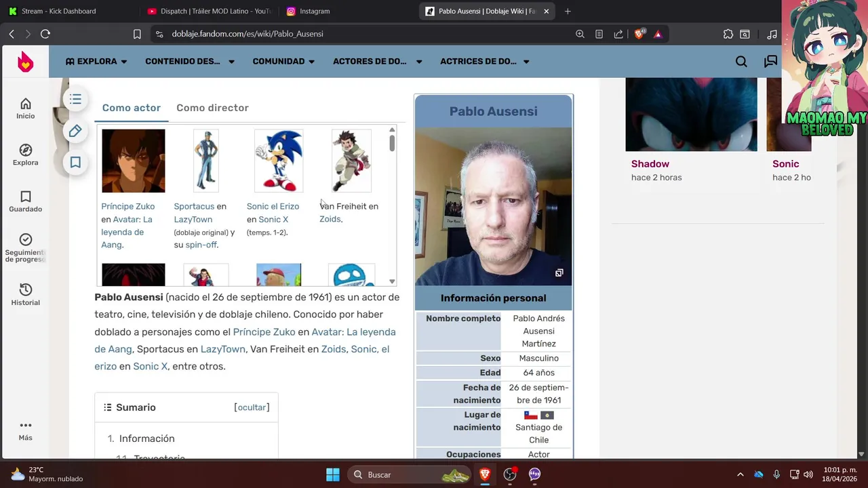
Task: Open Brave browser in taskbar
Action: pos(485,474)
